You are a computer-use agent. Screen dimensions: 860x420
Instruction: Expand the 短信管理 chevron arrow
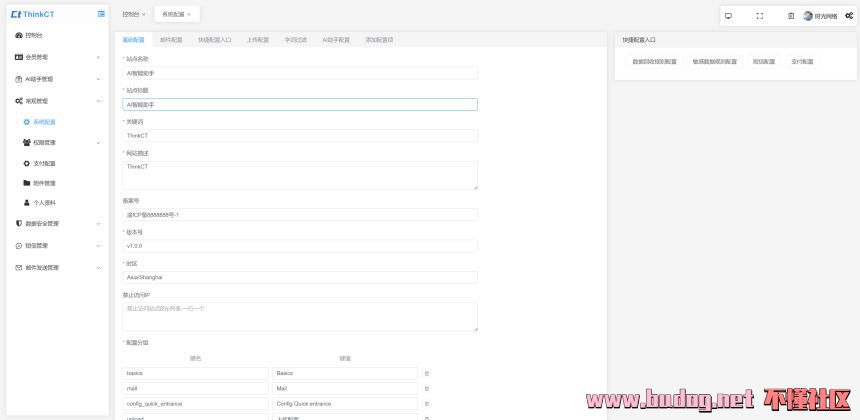click(x=99, y=246)
